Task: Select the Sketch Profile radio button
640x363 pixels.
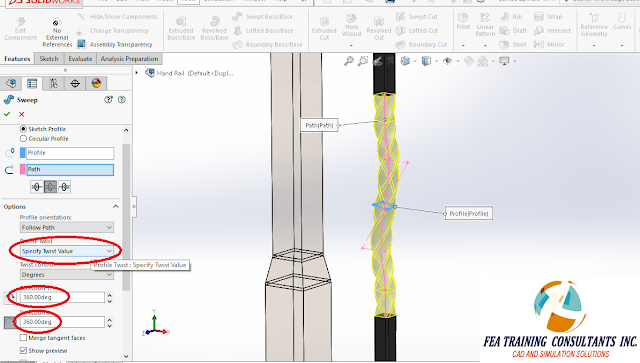Action: [x=23, y=129]
